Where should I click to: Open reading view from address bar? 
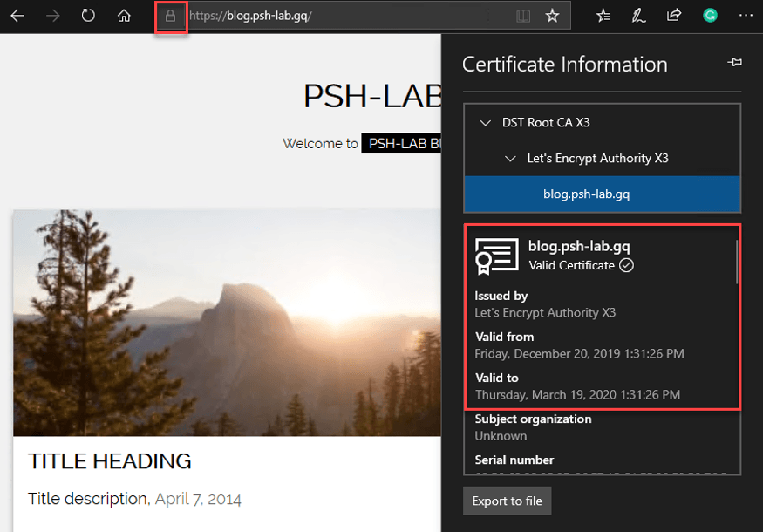pyautogui.click(x=522, y=16)
